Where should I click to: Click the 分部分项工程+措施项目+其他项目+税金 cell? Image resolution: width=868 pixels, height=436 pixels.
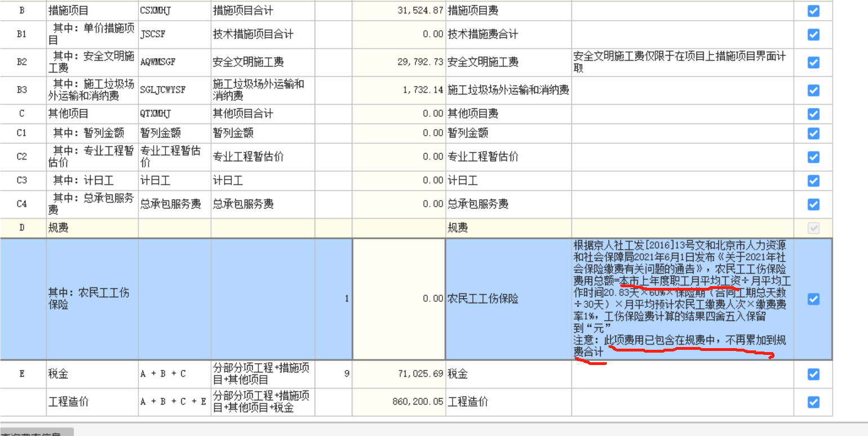263,402
